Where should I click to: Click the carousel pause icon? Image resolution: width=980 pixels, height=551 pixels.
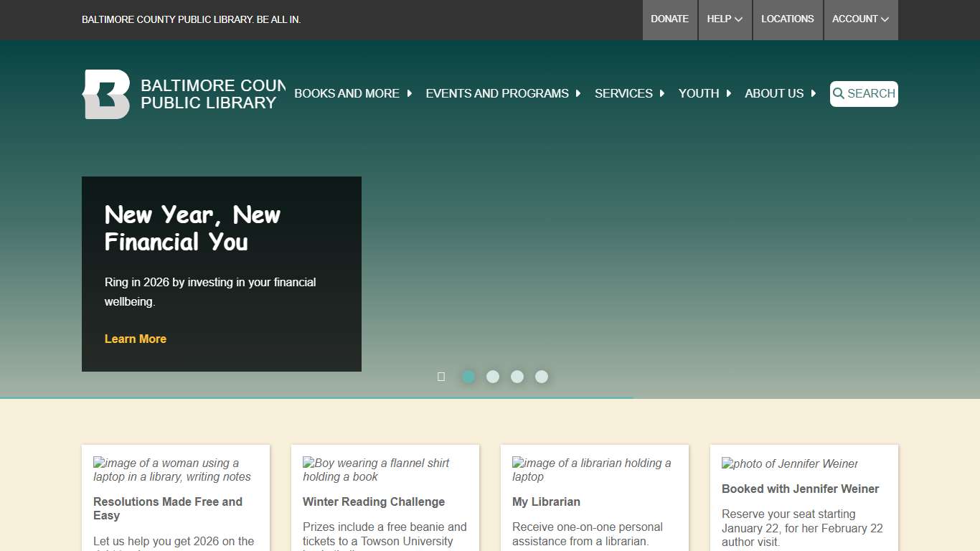pos(441,377)
